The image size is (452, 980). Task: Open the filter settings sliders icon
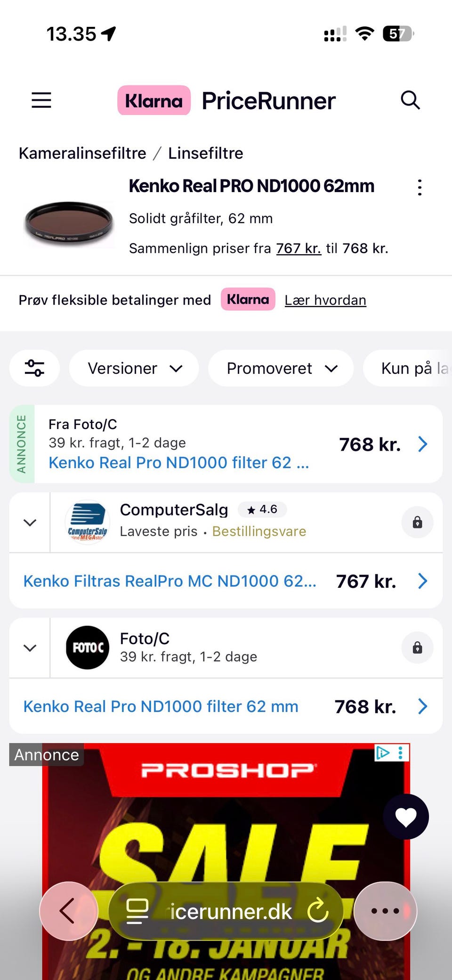35,368
